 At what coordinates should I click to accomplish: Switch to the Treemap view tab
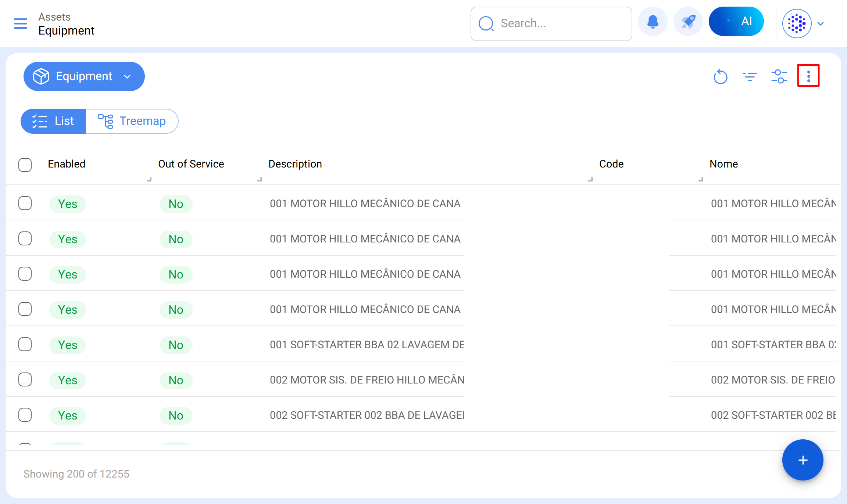click(x=132, y=121)
